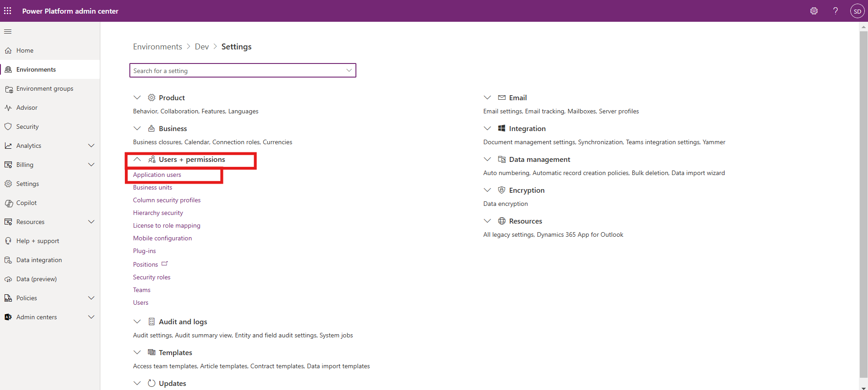The height and width of the screenshot is (390, 868).
Task: Select Data integration in sidebar
Action: click(x=39, y=260)
